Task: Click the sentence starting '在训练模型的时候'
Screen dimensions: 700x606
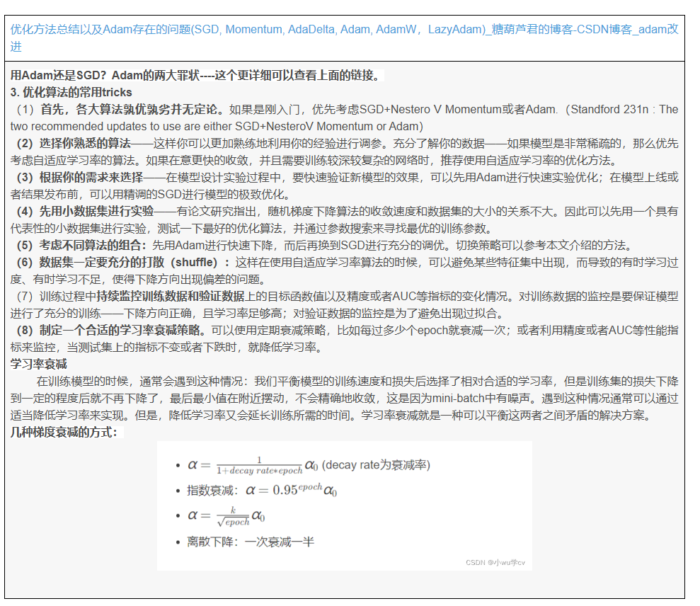Action: (x=344, y=398)
